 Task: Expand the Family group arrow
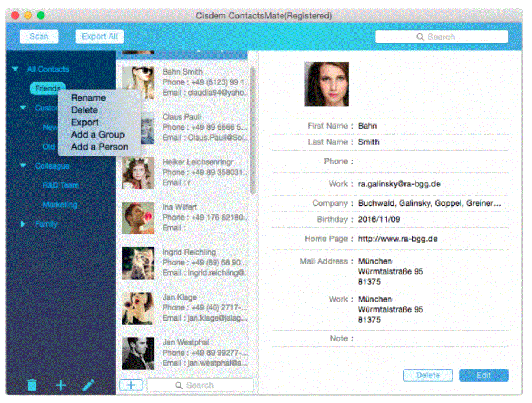[x=23, y=224]
